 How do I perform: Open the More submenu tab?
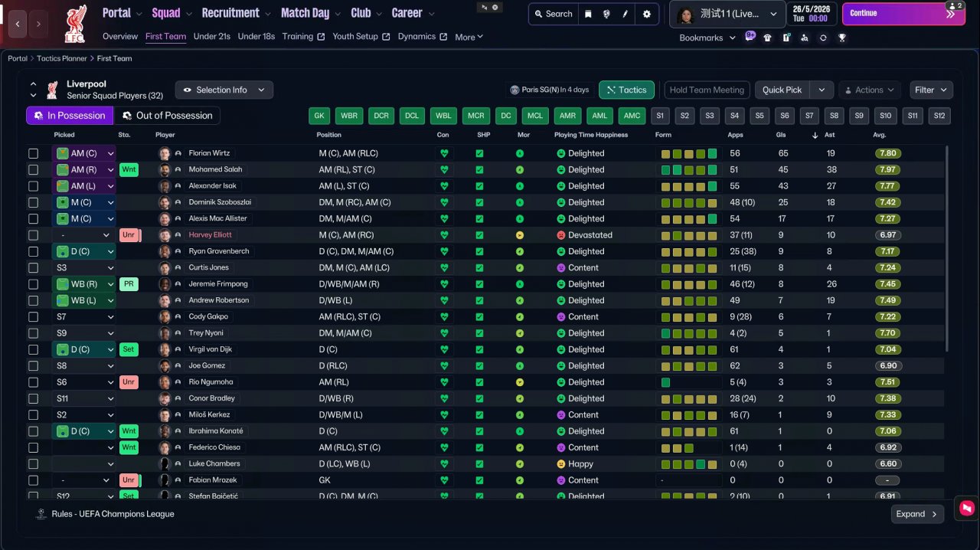click(x=469, y=37)
